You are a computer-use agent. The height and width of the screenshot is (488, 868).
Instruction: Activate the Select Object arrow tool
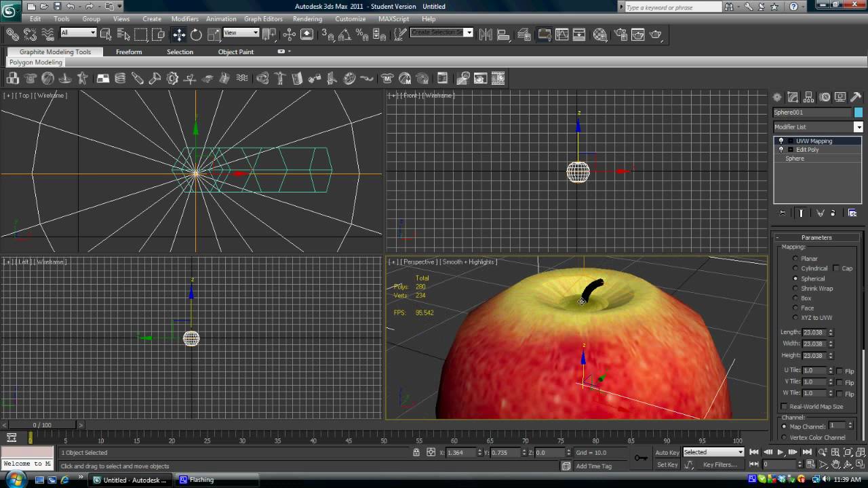pos(106,35)
